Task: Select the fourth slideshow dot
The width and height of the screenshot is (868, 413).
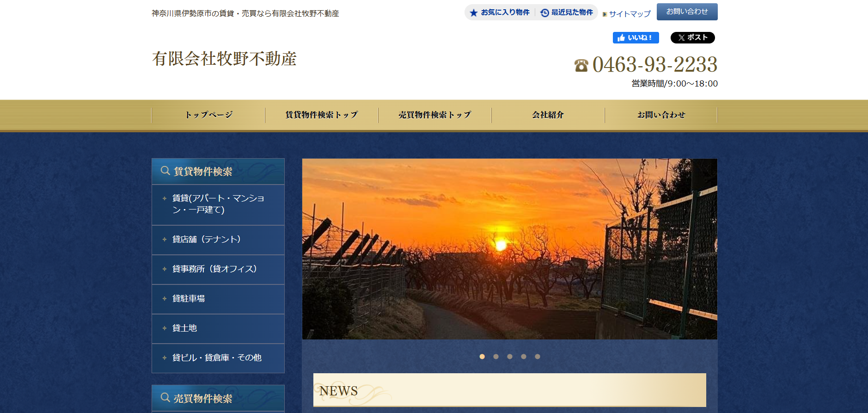Action: click(x=524, y=357)
